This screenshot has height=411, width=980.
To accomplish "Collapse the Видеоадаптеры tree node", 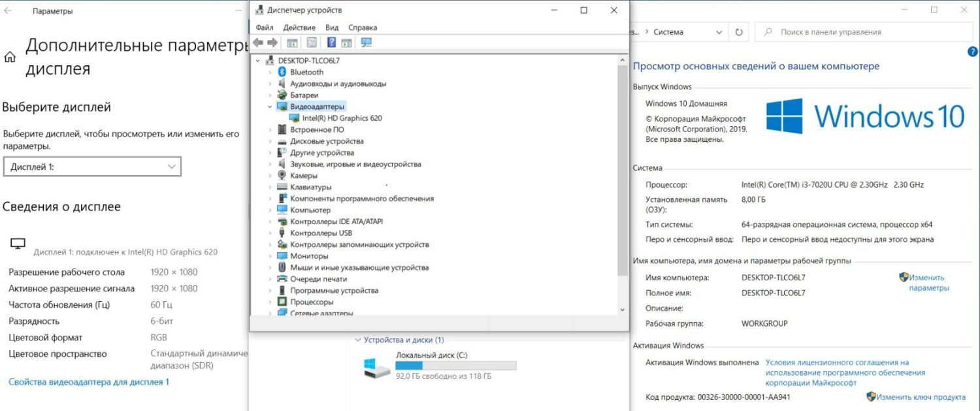I will point(270,107).
